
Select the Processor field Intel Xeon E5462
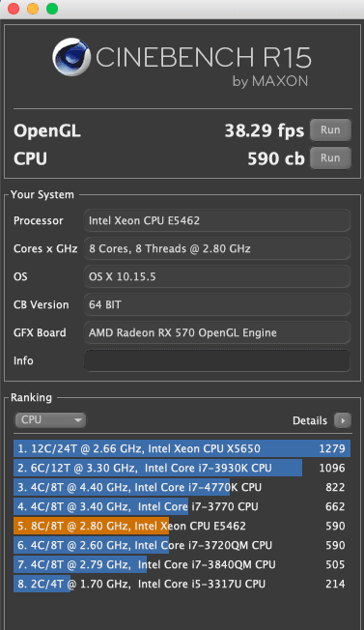[x=216, y=220]
